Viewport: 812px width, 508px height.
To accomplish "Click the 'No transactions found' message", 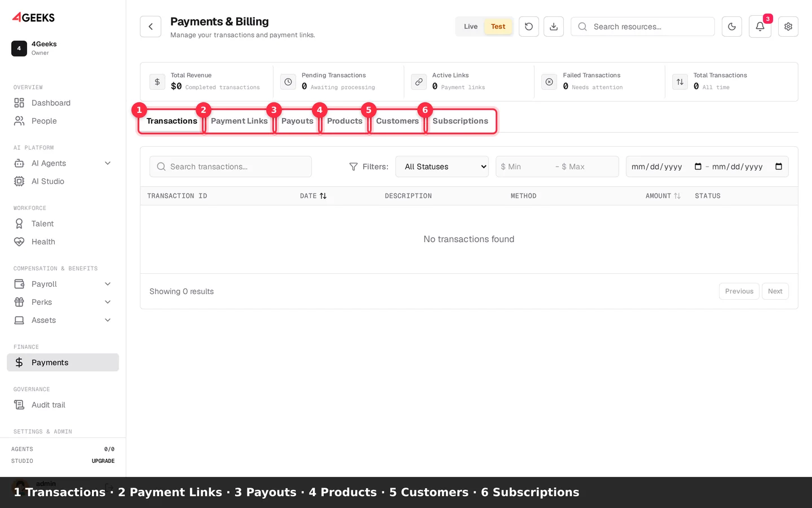I will click(x=469, y=239).
